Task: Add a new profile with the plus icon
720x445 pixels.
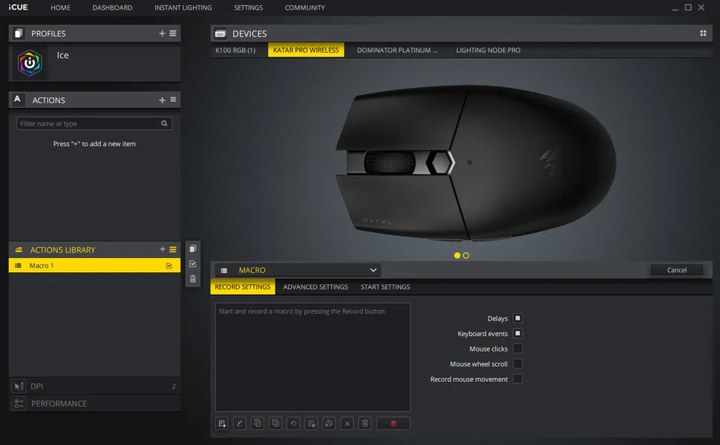Action: [162, 33]
